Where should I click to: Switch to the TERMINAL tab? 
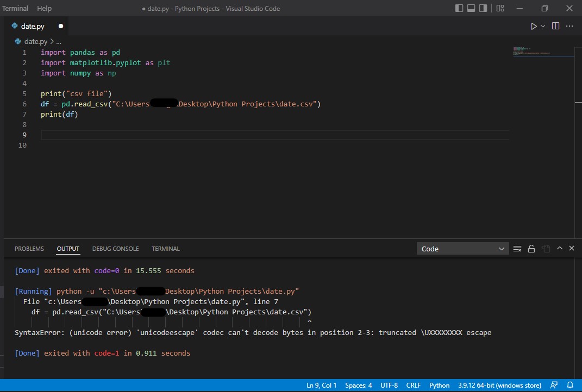pos(166,249)
